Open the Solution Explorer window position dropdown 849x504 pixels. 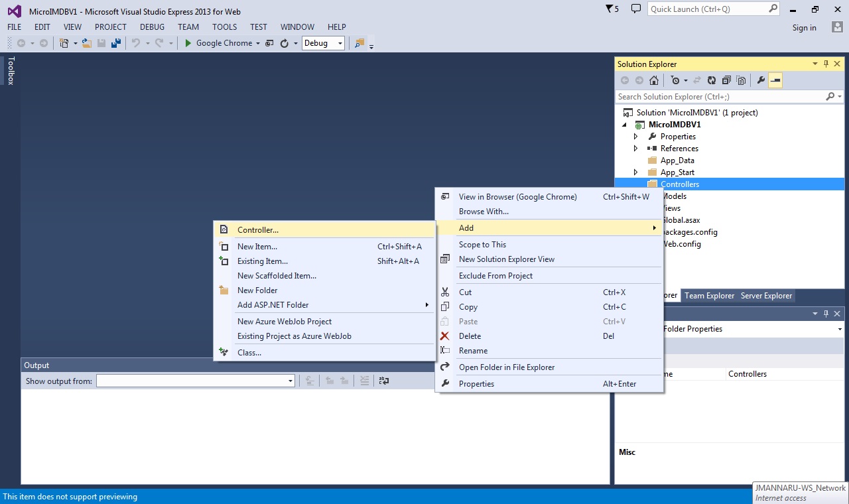815,64
